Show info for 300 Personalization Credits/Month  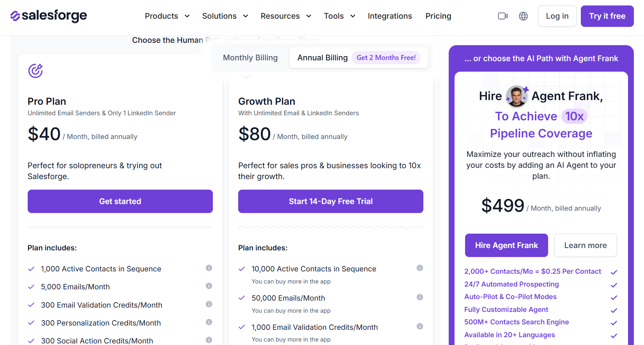coord(209,322)
